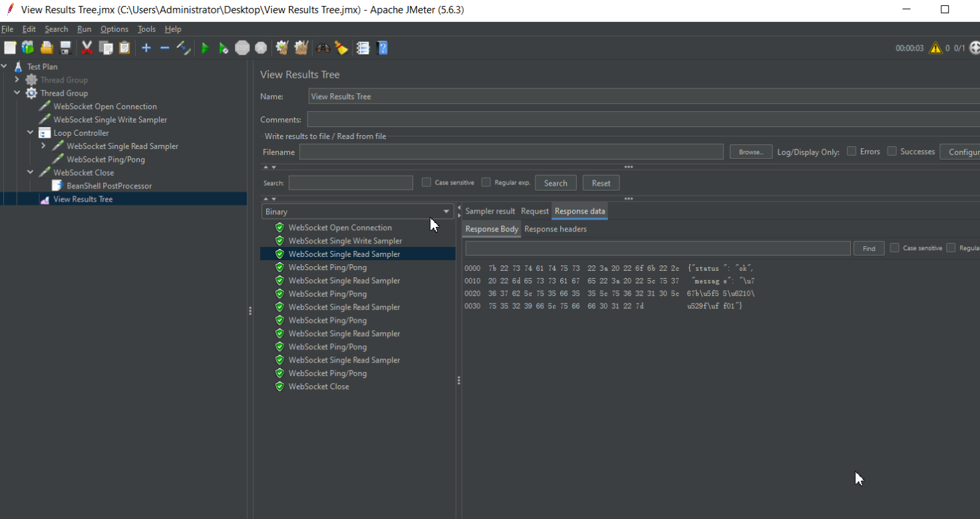Expand all tree nodes with plus icon
Screen dimensions: 980x519
click(x=146, y=48)
